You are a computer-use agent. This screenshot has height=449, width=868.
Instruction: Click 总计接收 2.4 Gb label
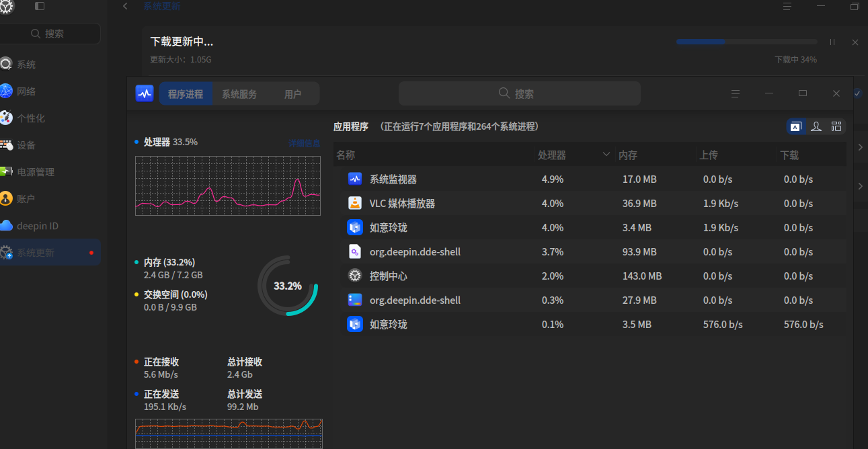[245, 368]
